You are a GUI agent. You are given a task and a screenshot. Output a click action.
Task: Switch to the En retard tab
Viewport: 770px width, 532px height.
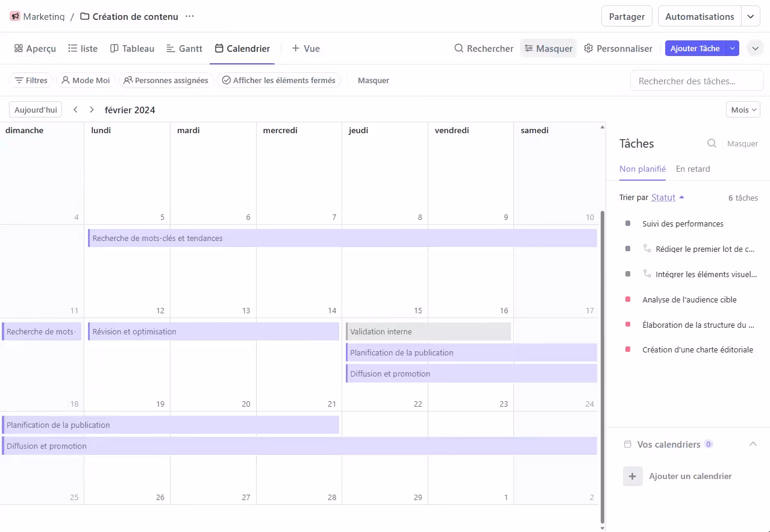pyautogui.click(x=693, y=169)
